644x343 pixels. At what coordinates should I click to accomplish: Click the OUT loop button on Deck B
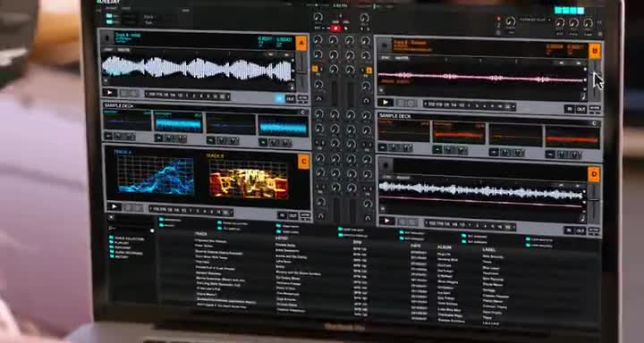tap(581, 109)
